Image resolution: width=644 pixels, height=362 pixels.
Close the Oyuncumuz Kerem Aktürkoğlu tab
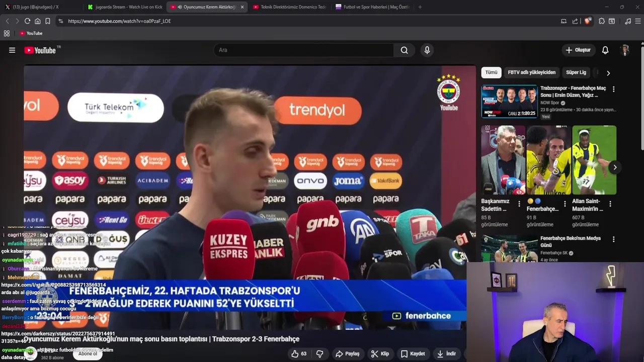pos(242,7)
